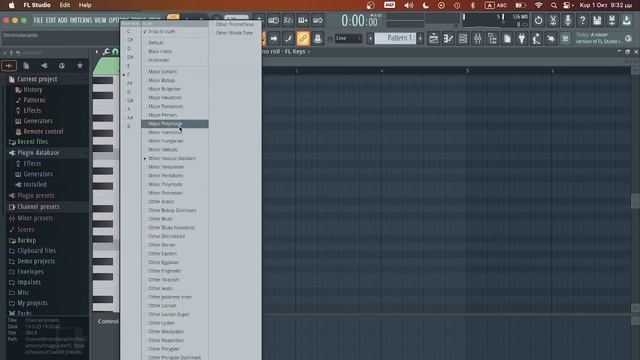Viewport: 640px width, 360px height.
Task: Expand the Plugin database folder
Action: tap(38, 153)
